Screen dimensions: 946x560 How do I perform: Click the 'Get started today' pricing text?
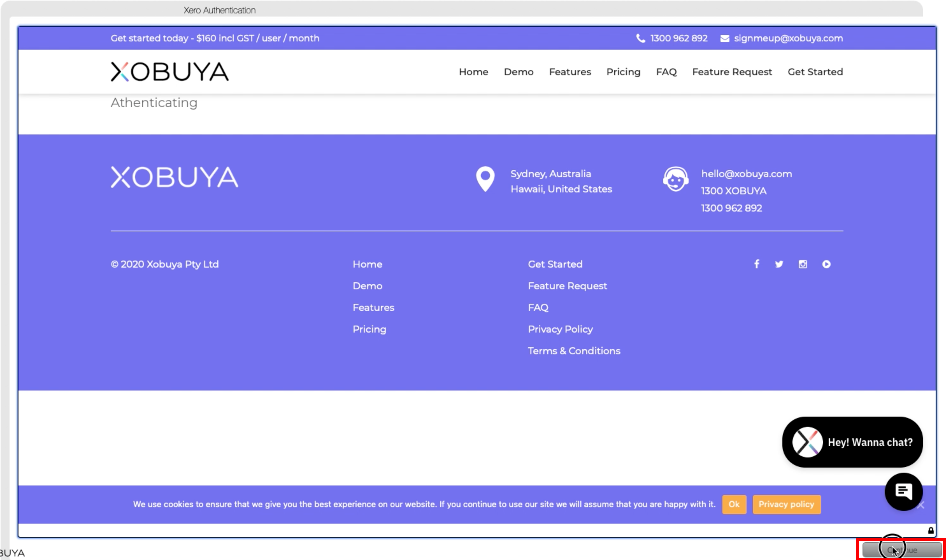tap(215, 38)
